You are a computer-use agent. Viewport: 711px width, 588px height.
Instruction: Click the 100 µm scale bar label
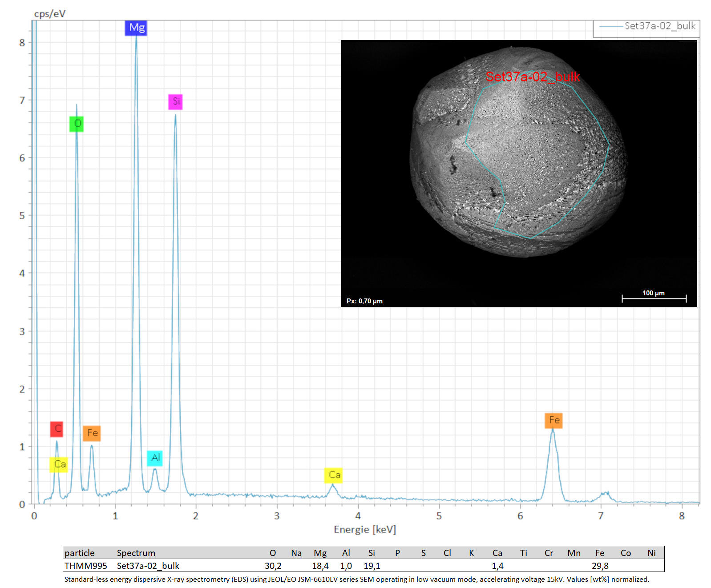click(x=654, y=293)
